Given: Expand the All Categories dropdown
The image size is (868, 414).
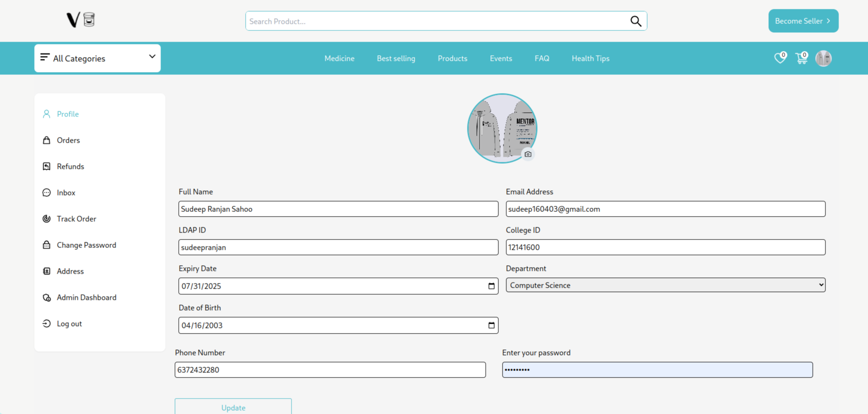Looking at the screenshot, I should pos(97,58).
